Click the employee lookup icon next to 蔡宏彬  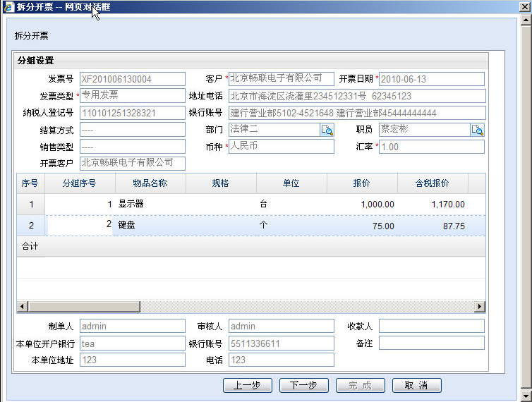point(478,130)
